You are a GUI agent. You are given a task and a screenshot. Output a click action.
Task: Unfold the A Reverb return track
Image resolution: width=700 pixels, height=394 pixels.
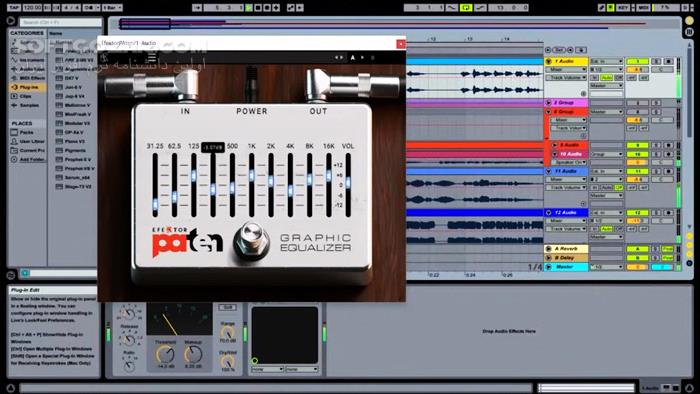click(x=549, y=249)
